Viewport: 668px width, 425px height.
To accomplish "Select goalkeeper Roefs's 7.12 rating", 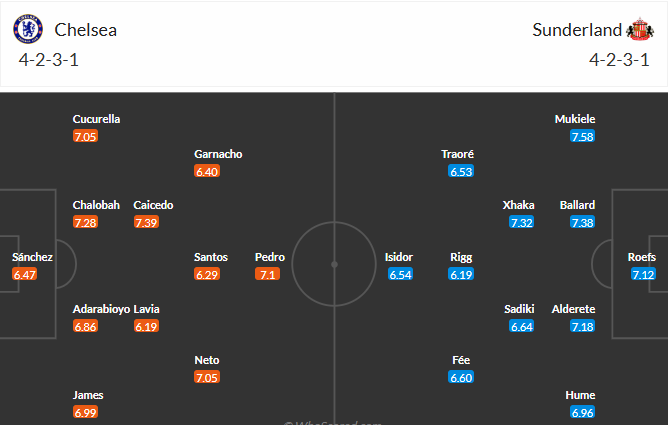I will click(x=643, y=274).
